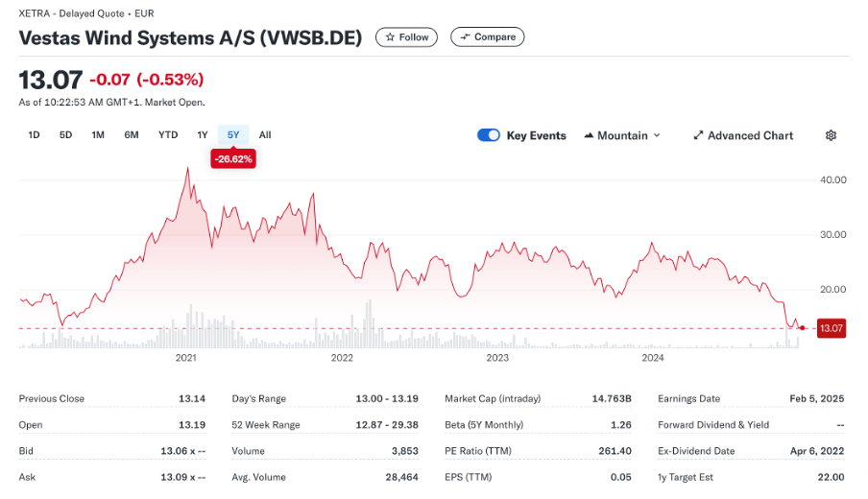Viewport: 868px width, 499px height.
Task: Click the compare arrows icon
Action: pos(465,37)
